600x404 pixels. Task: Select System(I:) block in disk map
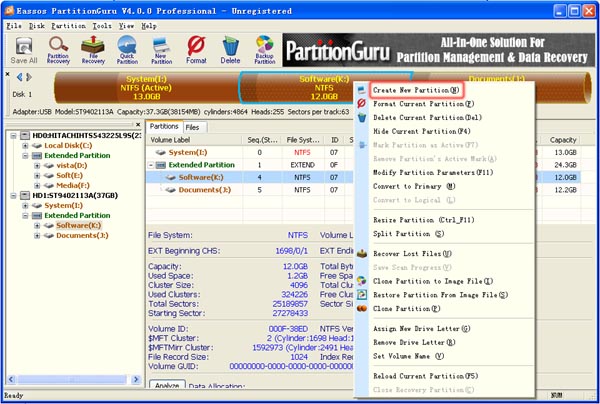point(146,88)
